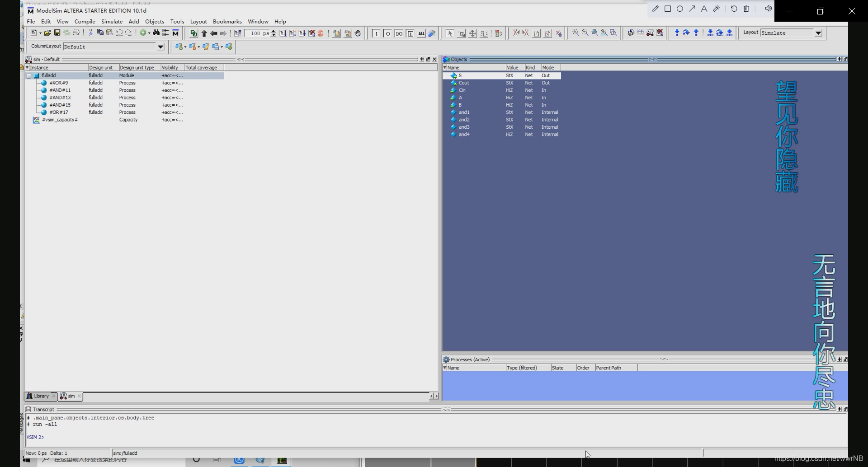
Task: Open the File menu
Action: (31, 21)
